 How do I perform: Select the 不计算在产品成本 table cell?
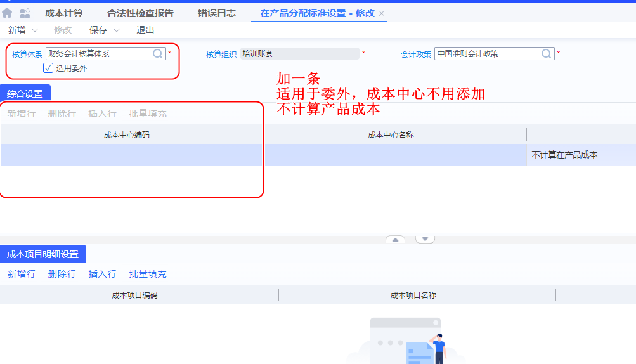[564, 155]
